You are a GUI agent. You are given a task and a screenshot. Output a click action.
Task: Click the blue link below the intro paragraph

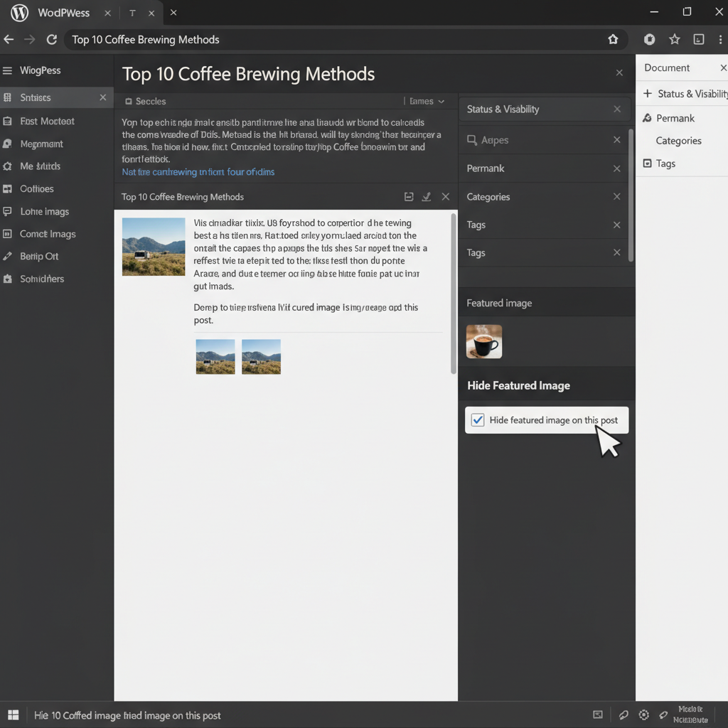pyautogui.click(x=198, y=172)
